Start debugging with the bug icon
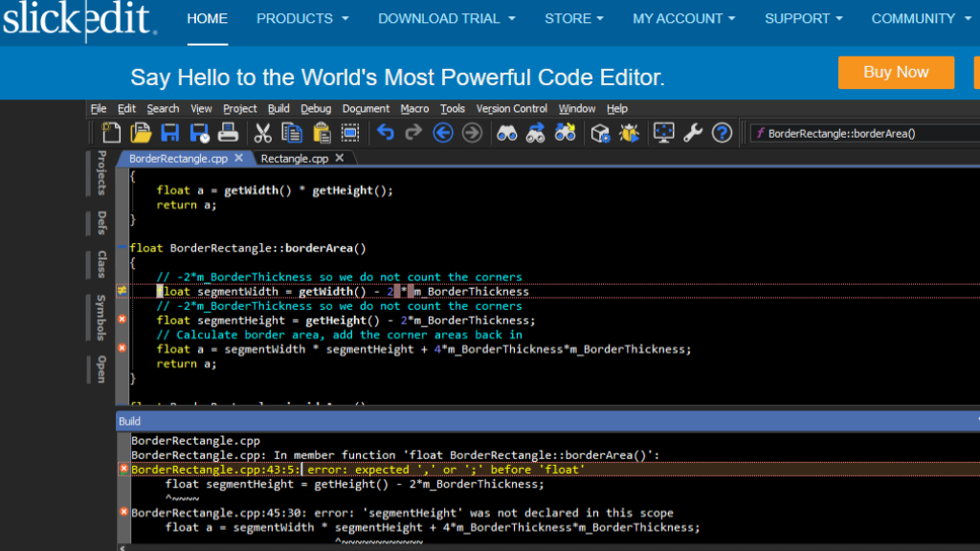 [x=630, y=133]
